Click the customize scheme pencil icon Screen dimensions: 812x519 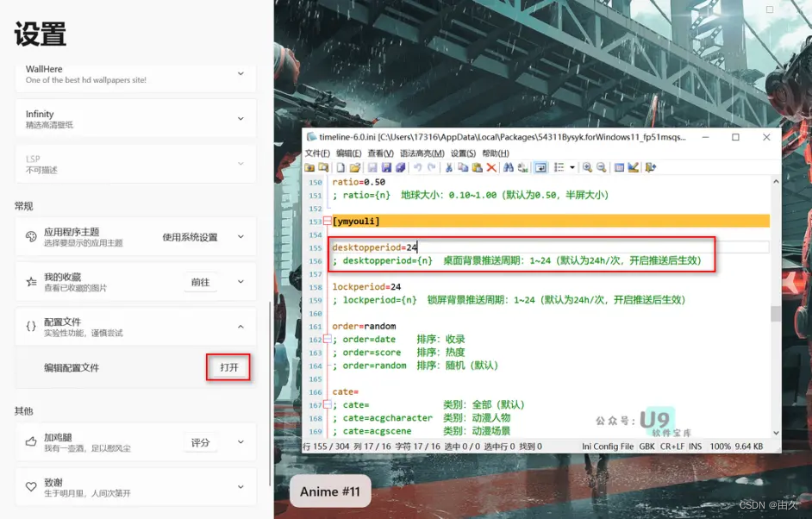pos(633,167)
